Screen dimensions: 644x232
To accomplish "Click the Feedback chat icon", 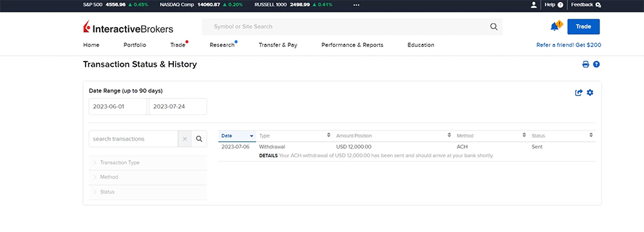I will pyautogui.click(x=598, y=5).
